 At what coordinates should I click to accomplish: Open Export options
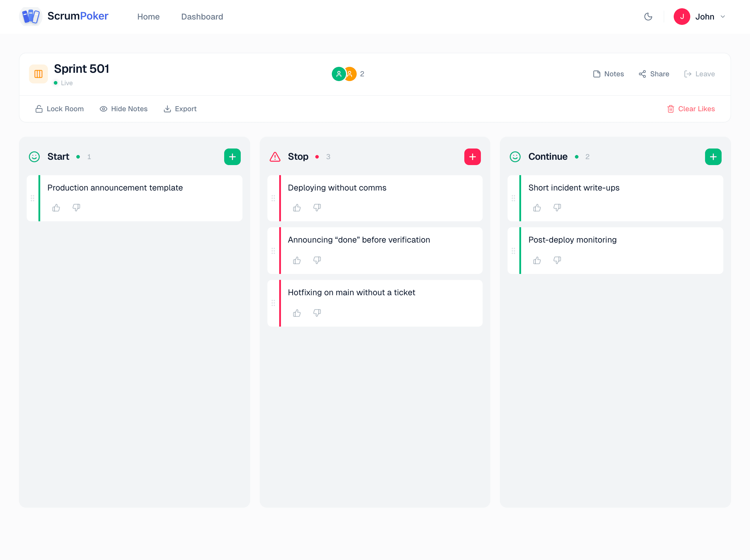[x=180, y=109]
